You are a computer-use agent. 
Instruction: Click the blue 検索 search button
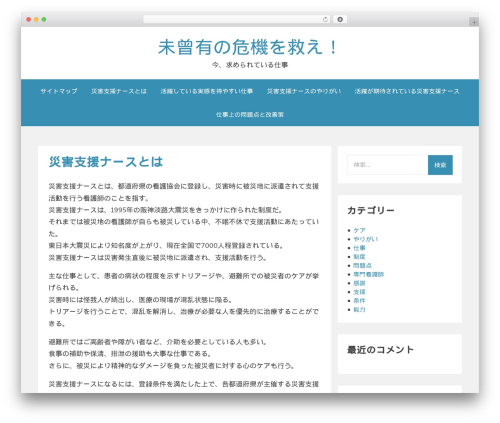pyautogui.click(x=440, y=165)
